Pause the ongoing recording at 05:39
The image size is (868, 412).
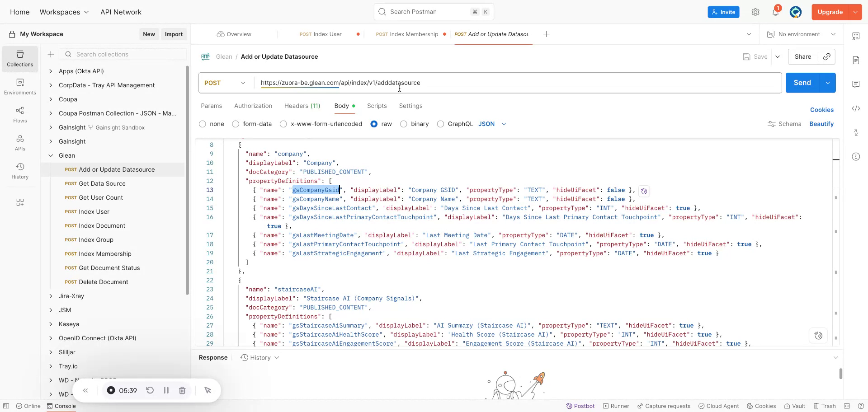pyautogui.click(x=166, y=390)
